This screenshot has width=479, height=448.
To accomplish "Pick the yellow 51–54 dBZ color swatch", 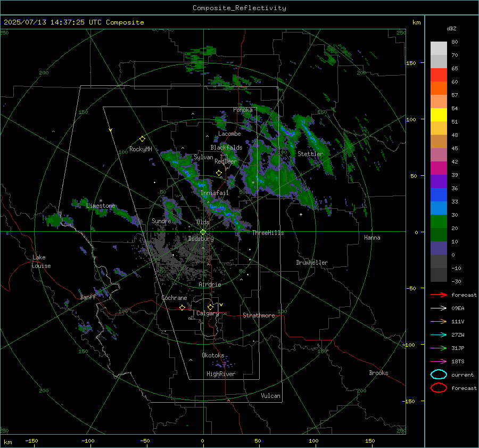I will coord(439,115).
